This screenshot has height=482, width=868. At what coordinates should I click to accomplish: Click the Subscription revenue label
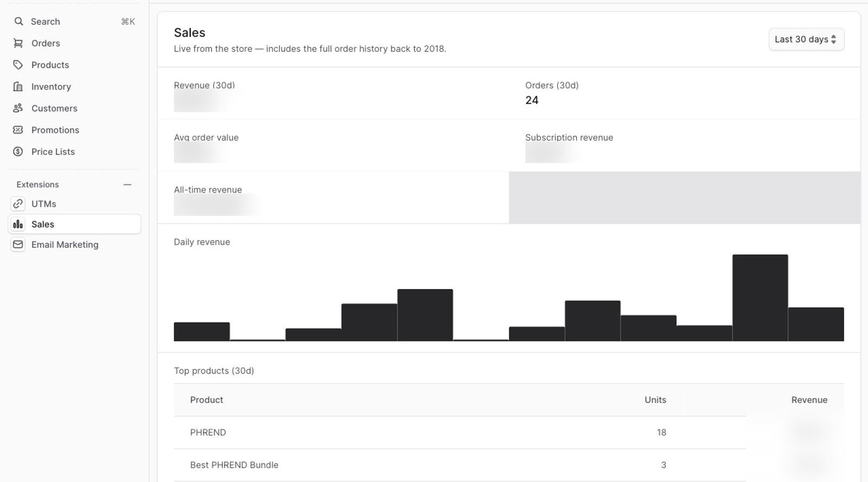569,137
